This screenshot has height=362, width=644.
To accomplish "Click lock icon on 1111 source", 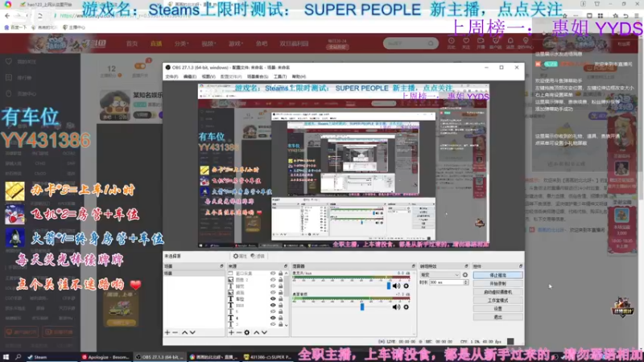I will (x=280, y=306).
